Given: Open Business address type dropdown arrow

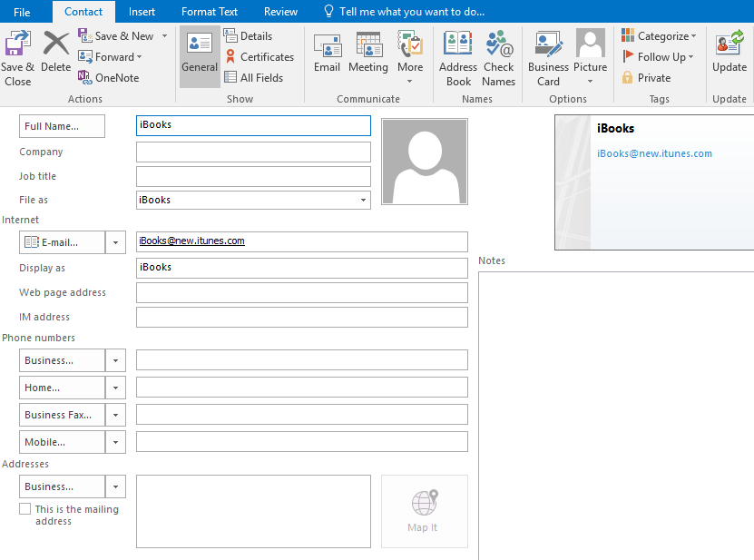Looking at the screenshot, I should coord(115,486).
